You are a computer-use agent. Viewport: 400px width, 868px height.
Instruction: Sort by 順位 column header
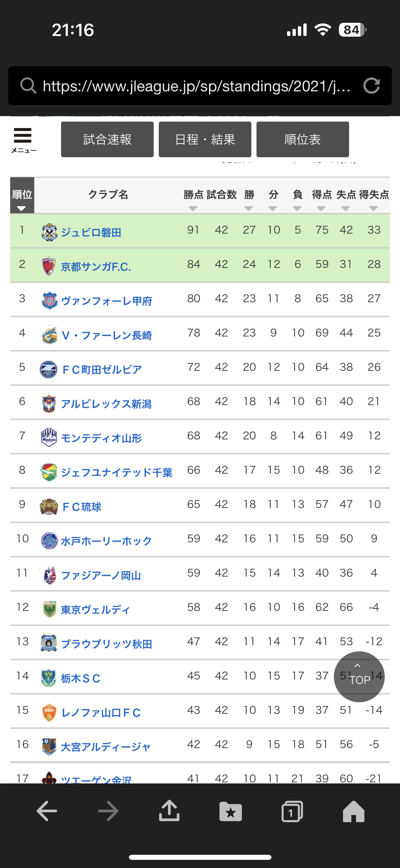click(22, 195)
